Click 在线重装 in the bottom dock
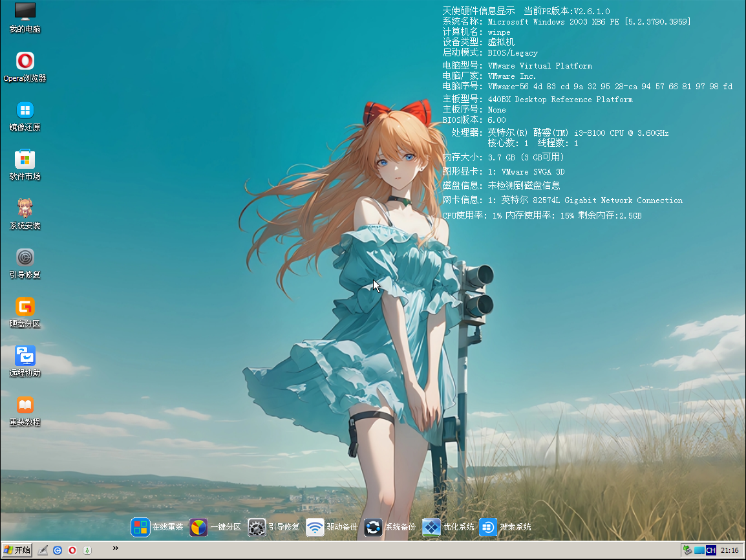Viewport: 746px width, 560px height. 140,527
